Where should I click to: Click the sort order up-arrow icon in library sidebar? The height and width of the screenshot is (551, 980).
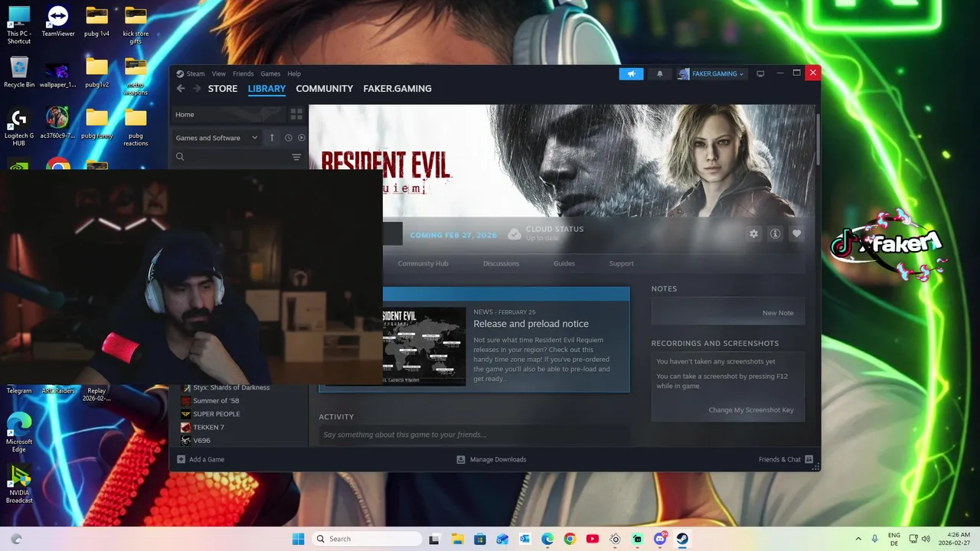(272, 138)
